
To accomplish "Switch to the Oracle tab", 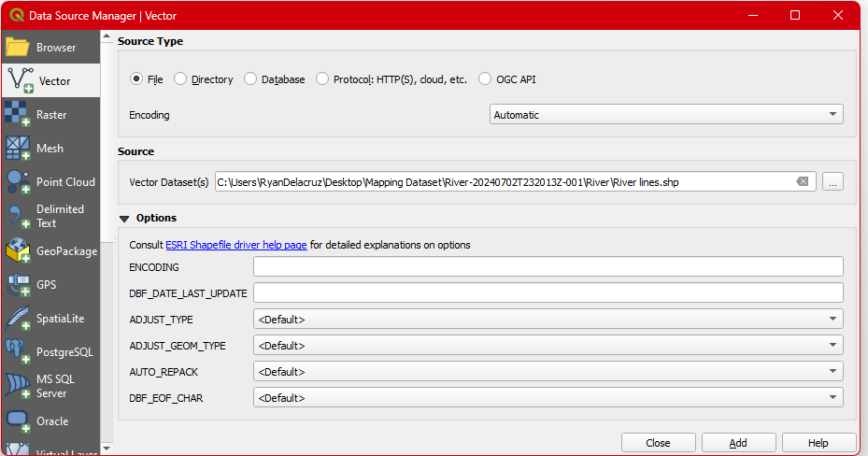I will click(50, 421).
